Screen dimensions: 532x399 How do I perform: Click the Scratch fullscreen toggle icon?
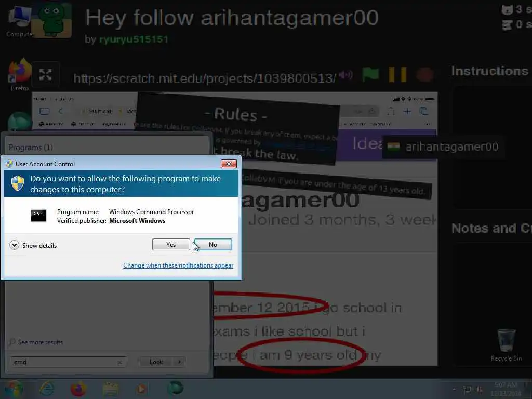(x=46, y=75)
